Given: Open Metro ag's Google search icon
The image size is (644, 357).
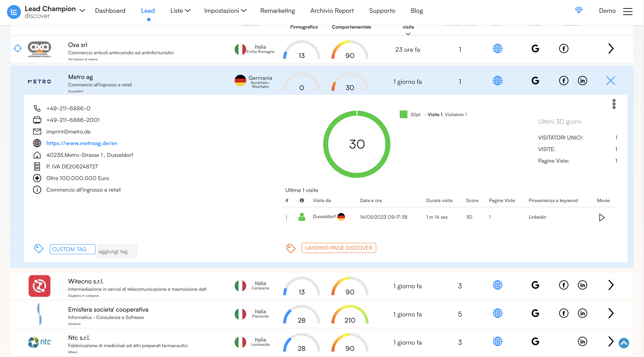Looking at the screenshot, I should [535, 81].
